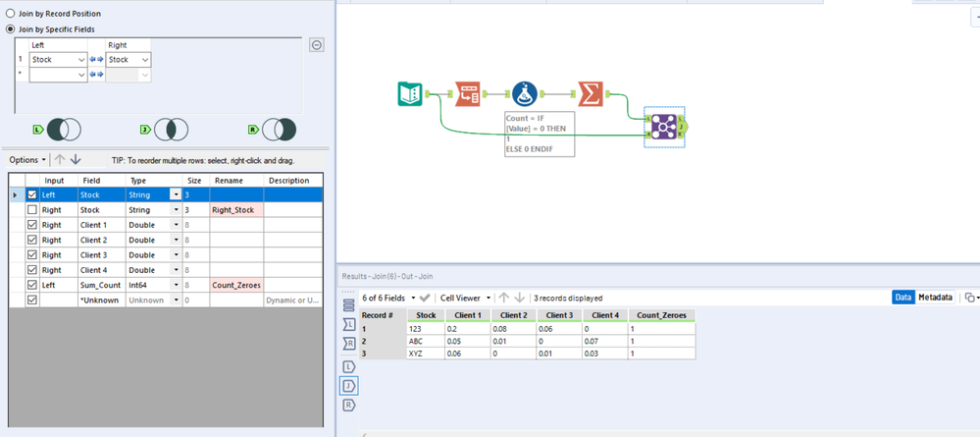Select the result cell with 0.2
This screenshot has width=980, height=437.
click(468, 328)
